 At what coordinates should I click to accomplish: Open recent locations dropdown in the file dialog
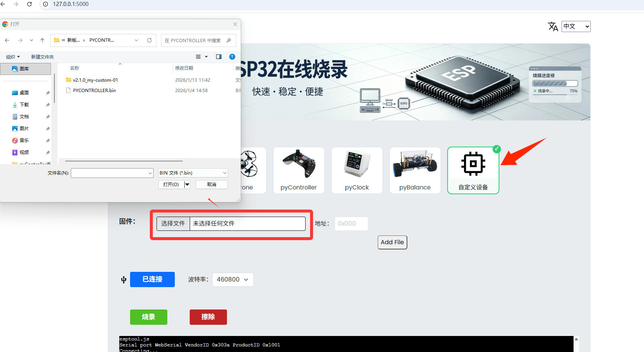click(31, 40)
